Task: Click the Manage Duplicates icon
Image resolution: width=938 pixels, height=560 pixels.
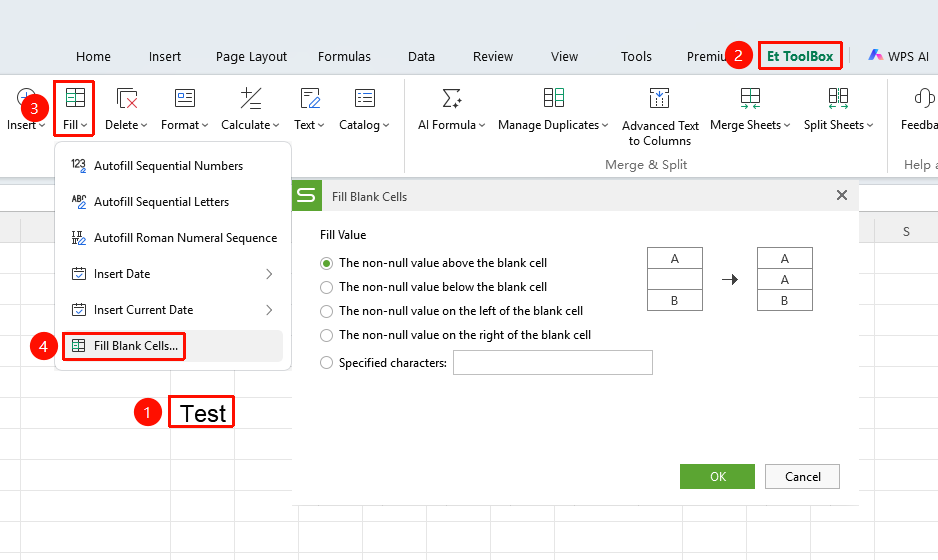Action: click(x=553, y=98)
